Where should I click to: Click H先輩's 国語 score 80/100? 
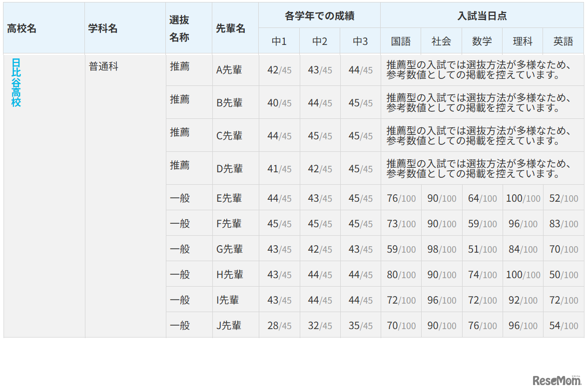[x=401, y=275]
